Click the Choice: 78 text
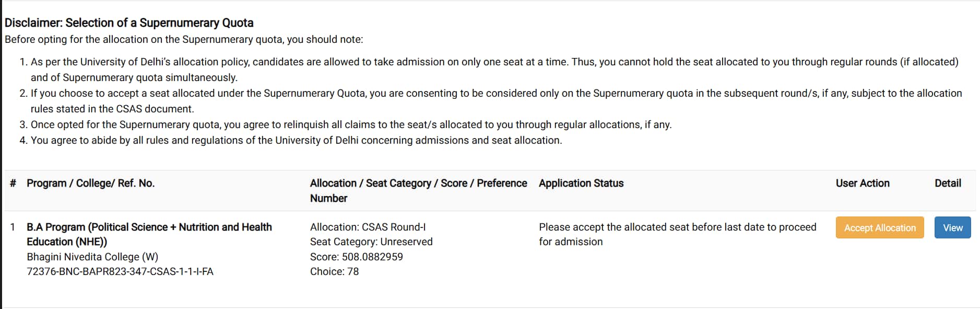 tap(334, 271)
